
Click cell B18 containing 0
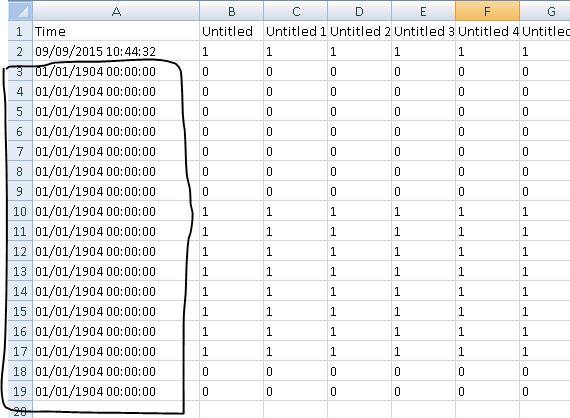231,371
